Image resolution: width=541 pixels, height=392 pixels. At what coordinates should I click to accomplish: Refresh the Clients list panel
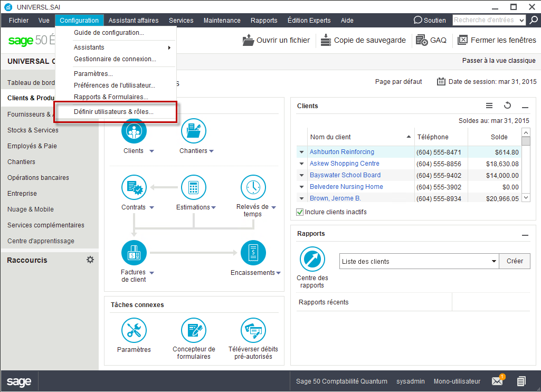coord(507,106)
